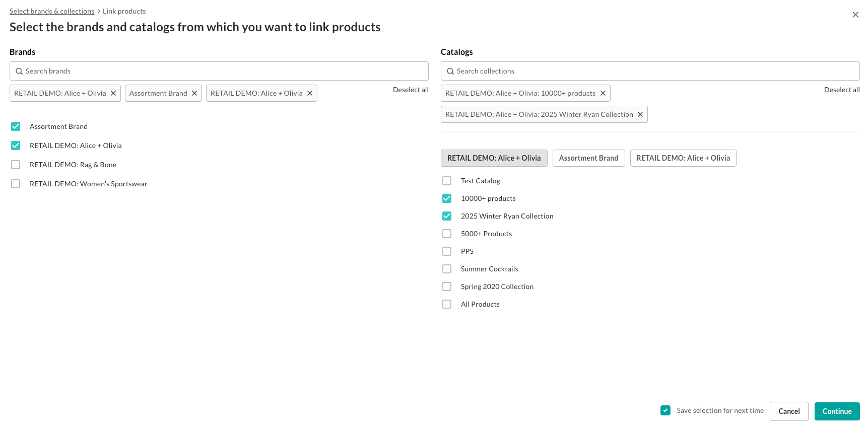The image size is (868, 429).
Task: Remove the 10000+ products catalog chip
Action: (603, 93)
